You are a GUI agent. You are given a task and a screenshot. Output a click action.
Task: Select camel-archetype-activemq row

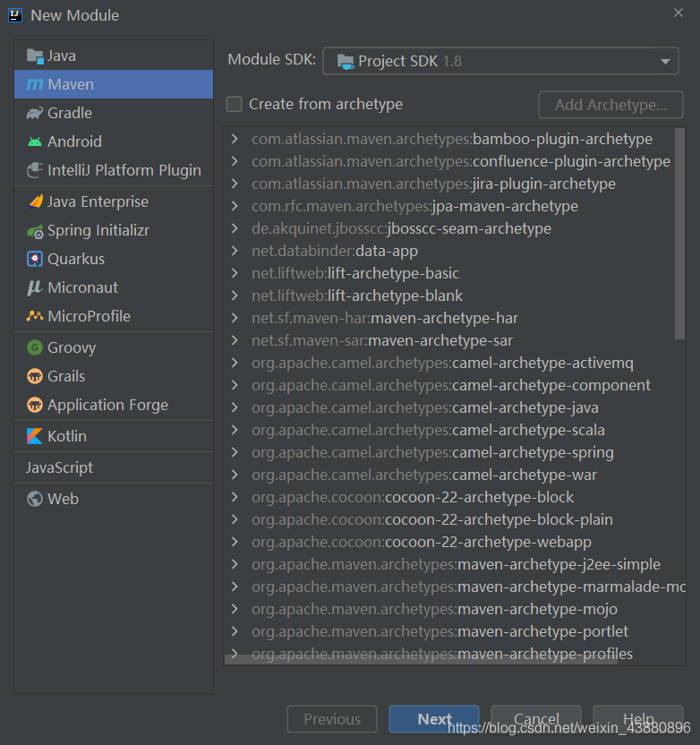pyautogui.click(x=455, y=363)
